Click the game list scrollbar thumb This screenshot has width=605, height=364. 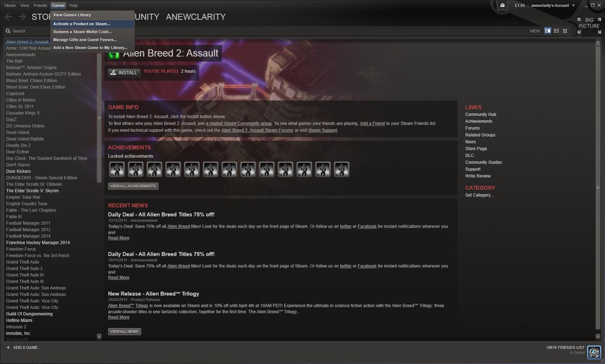pos(99,118)
